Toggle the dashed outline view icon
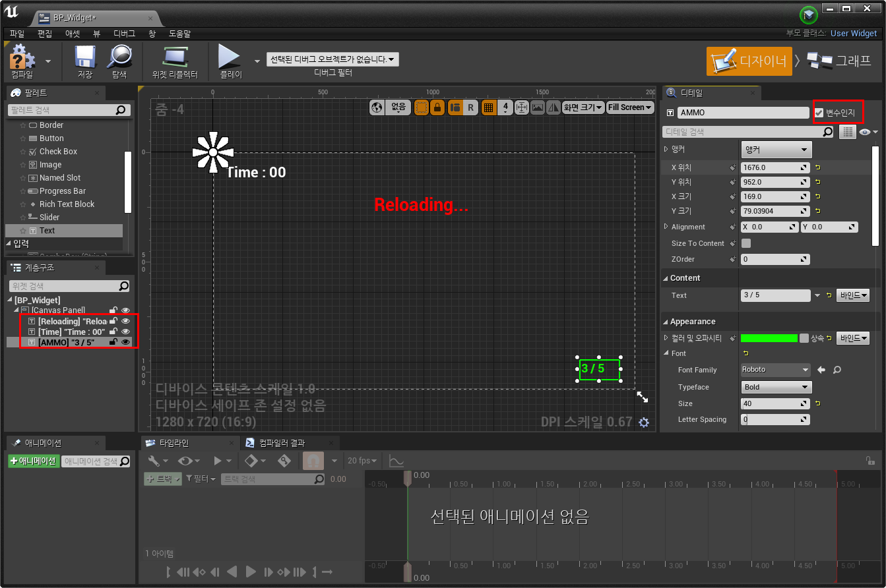The height and width of the screenshot is (588, 886). 421,107
